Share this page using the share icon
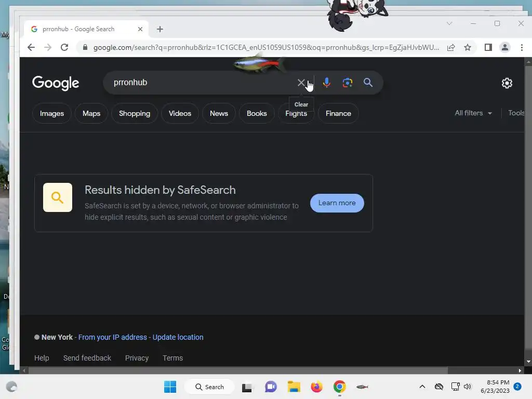This screenshot has width=532, height=399. (451, 47)
